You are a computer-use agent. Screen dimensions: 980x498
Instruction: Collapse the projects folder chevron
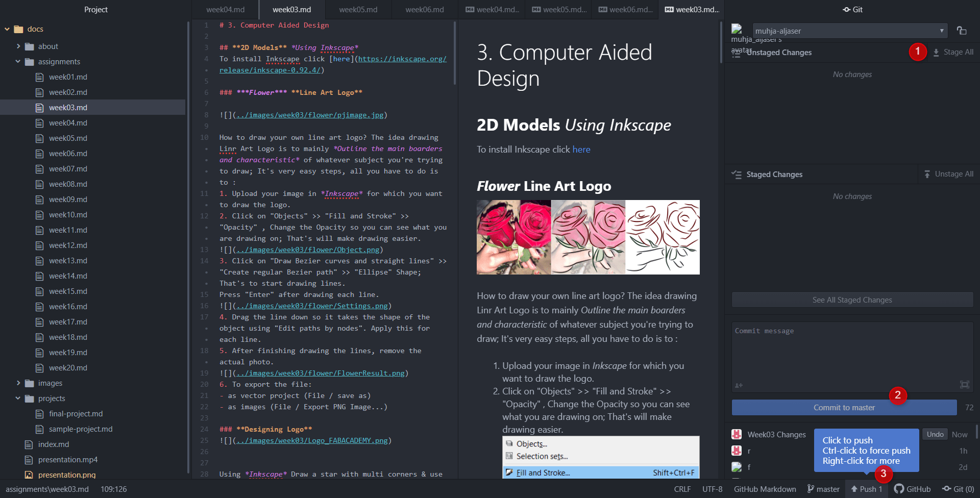(x=18, y=398)
